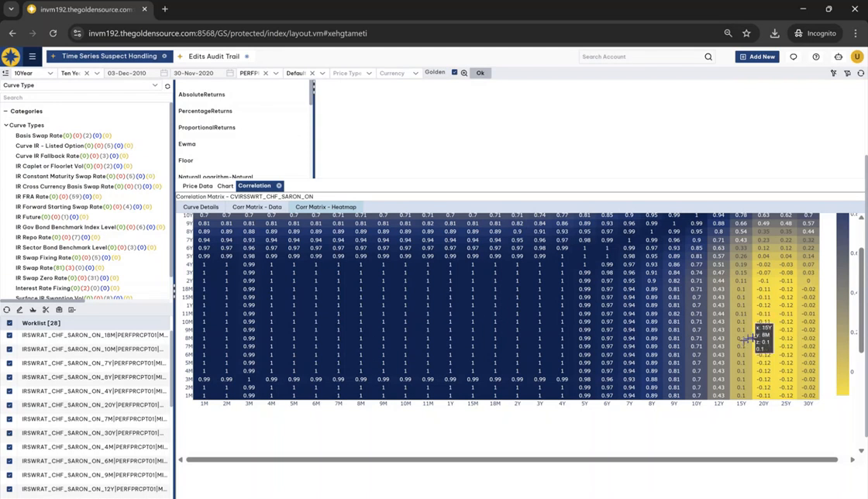Click the filter edit icon at top right

point(847,73)
